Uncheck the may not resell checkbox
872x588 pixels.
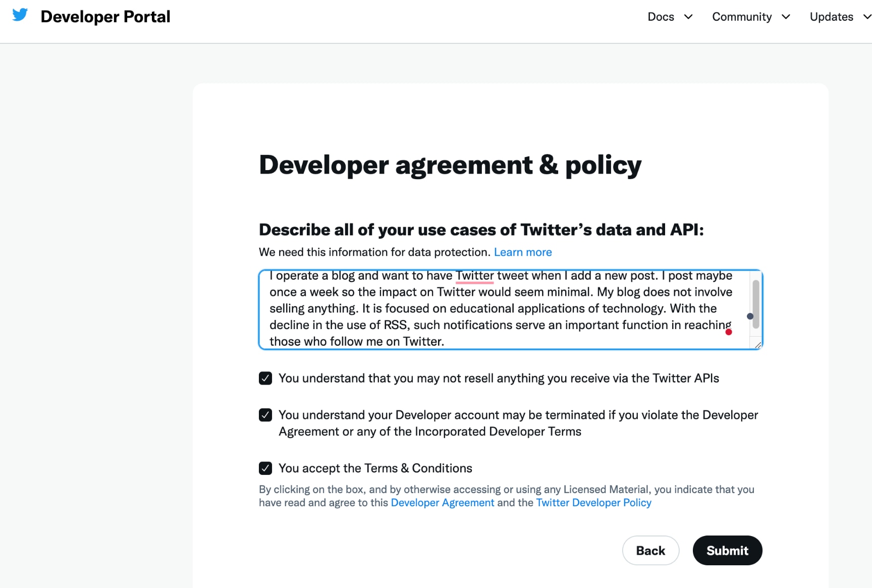click(x=265, y=378)
